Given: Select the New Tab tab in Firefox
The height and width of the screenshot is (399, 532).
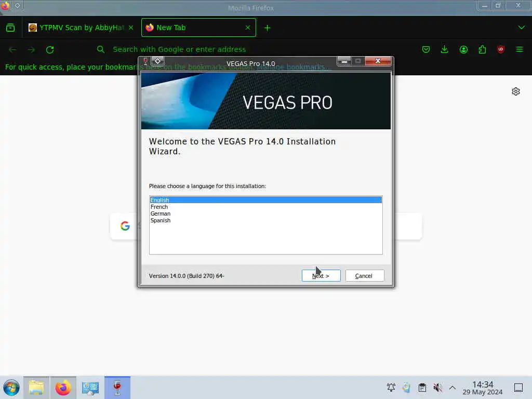Looking at the screenshot, I should coord(198,28).
